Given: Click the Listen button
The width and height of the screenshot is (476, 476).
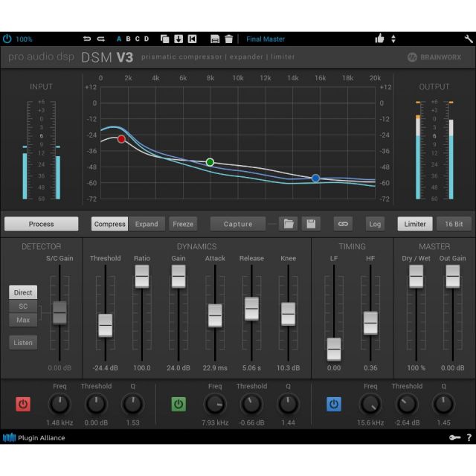Looking at the screenshot, I should (x=23, y=342).
